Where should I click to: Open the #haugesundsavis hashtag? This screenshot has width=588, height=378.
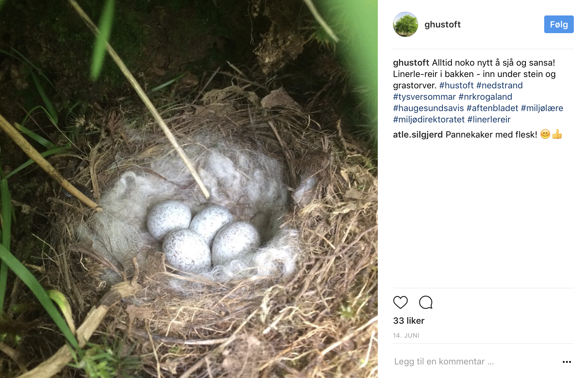coord(429,108)
